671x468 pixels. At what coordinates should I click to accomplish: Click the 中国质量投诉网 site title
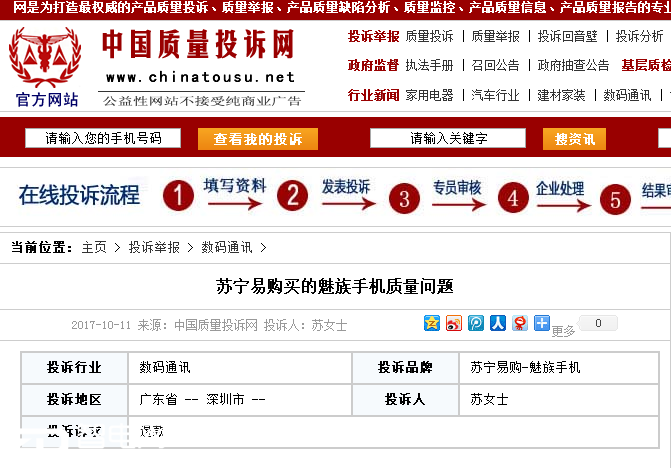[198, 44]
